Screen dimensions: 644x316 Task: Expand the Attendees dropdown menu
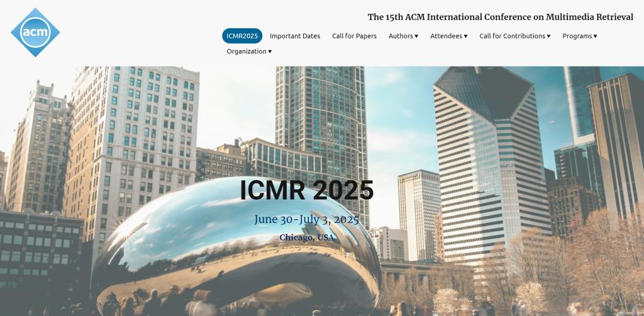tap(449, 36)
